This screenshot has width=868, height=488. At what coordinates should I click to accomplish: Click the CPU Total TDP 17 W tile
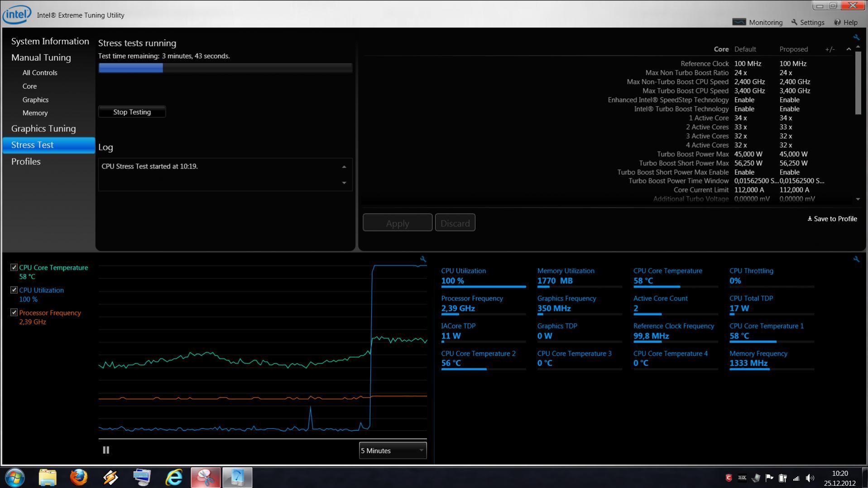coord(772,305)
